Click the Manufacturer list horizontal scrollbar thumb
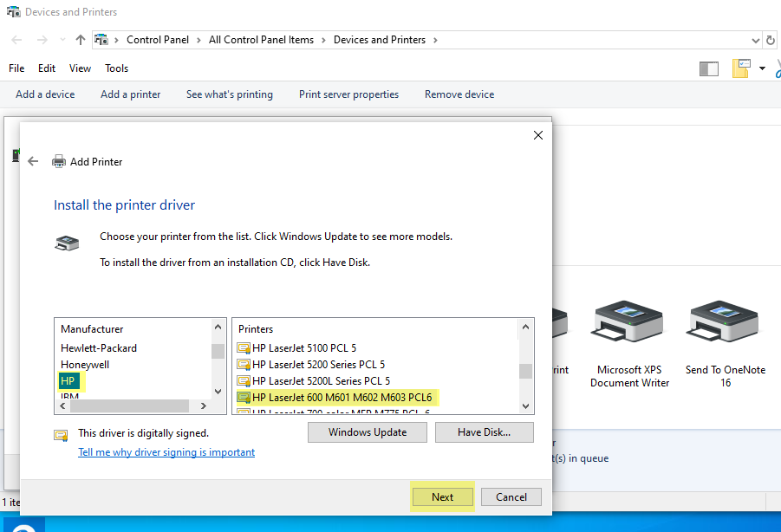 [x=129, y=406]
